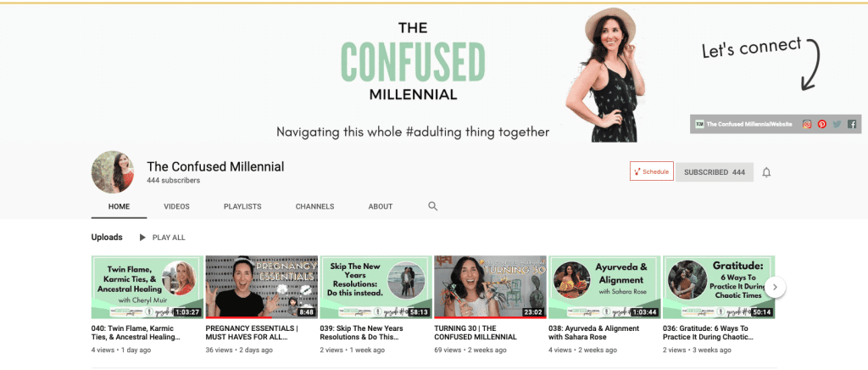868x370 pixels.
Task: Open the Pinterest icon in banner links
Action: coord(822,124)
